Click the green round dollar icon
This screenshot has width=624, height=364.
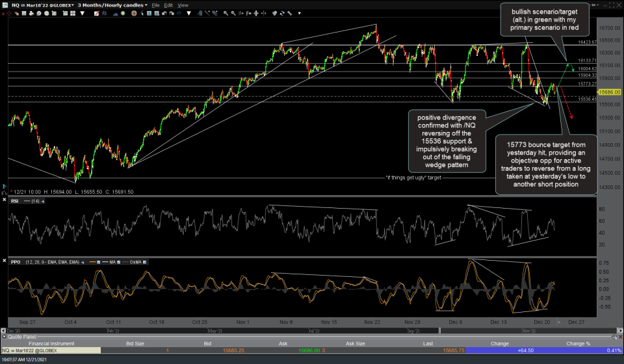click(x=123, y=13)
